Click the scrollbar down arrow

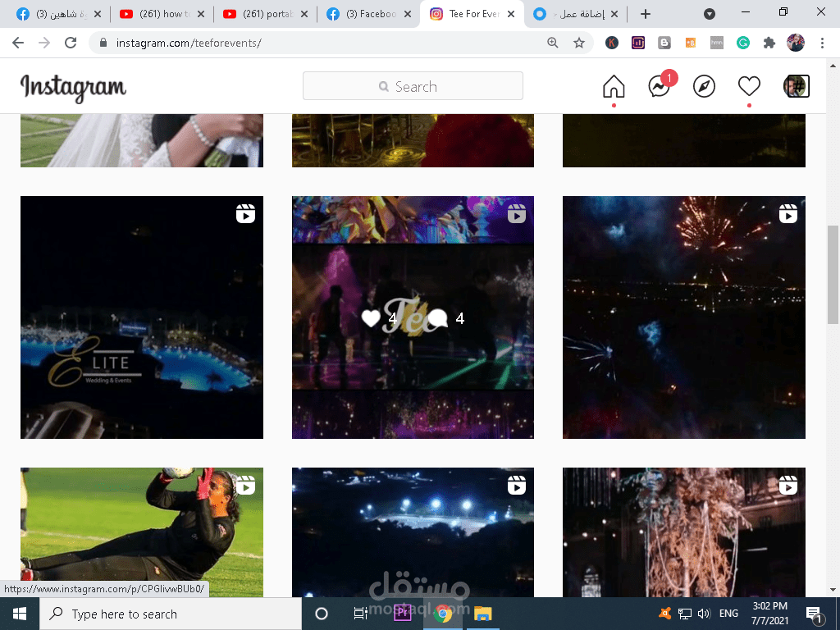(833, 590)
